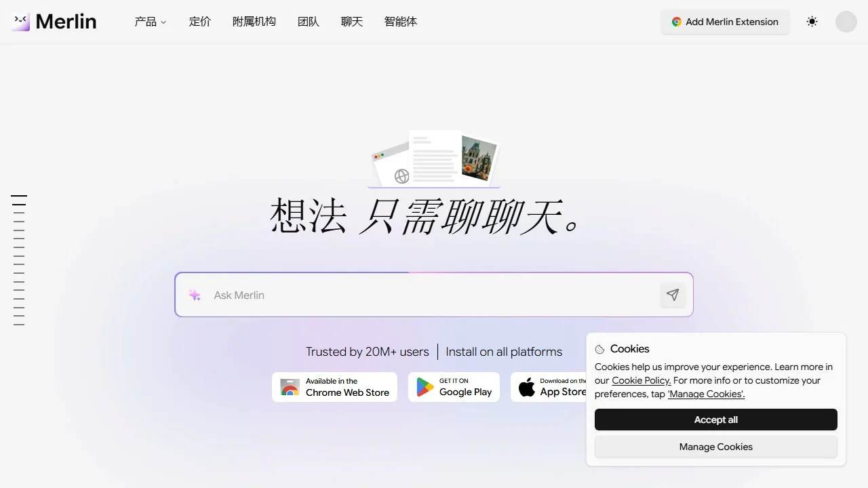Send the message with paper plane icon

click(672, 295)
